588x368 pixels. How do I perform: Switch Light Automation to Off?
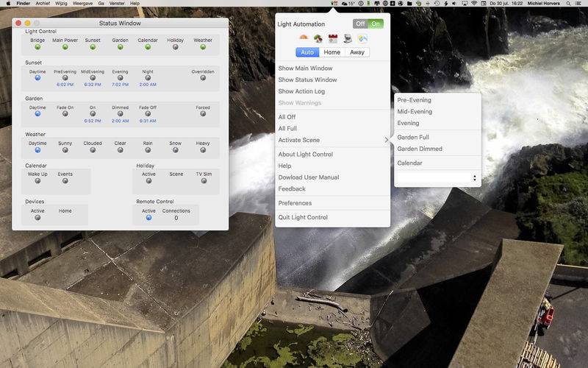(360, 24)
